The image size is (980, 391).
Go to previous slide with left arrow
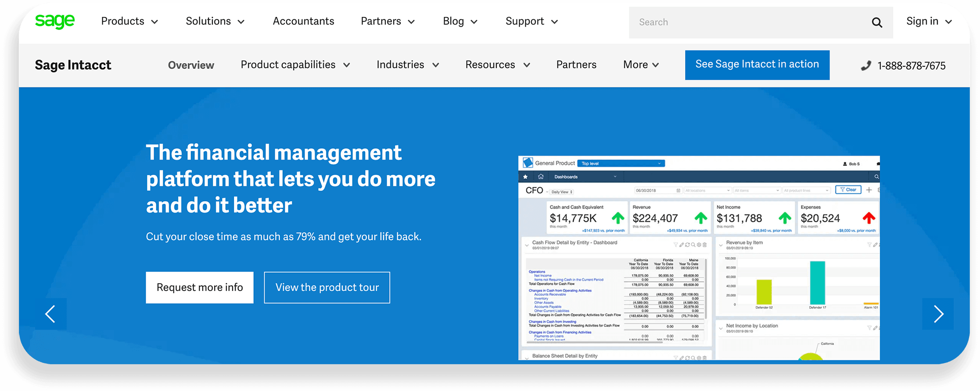point(50,314)
